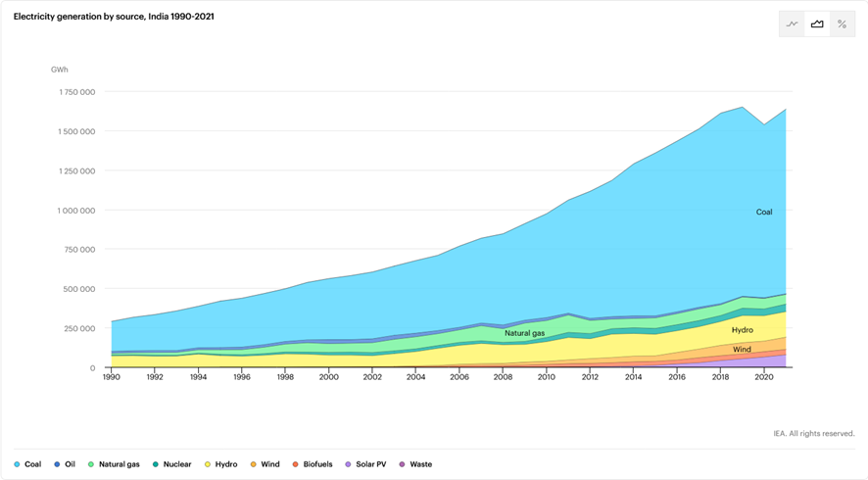Click the chart title text
Image resolution: width=868 pixels, height=480 pixels.
pos(114,16)
